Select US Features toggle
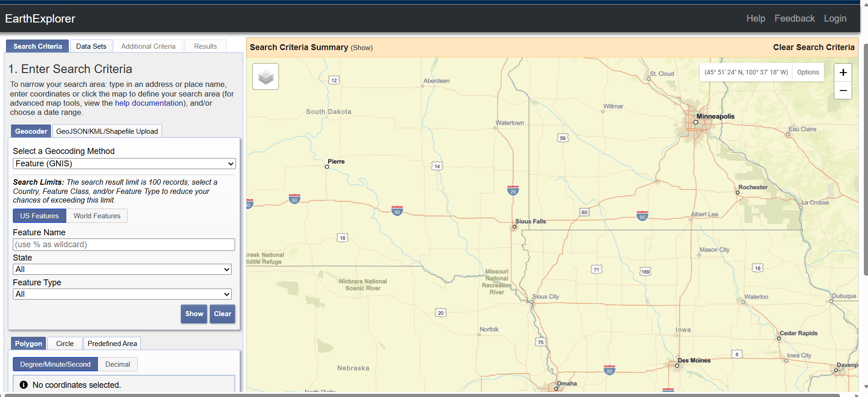The height and width of the screenshot is (397, 868). click(x=39, y=216)
